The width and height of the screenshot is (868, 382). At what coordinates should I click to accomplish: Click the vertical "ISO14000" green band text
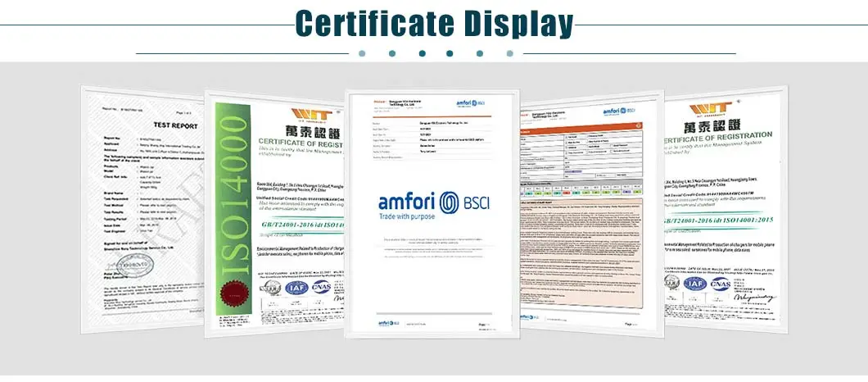pos(235,196)
